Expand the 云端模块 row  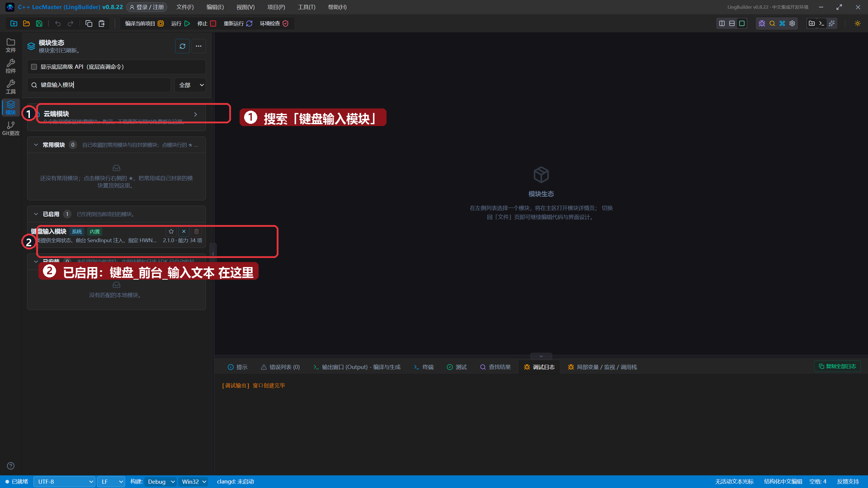point(117,114)
